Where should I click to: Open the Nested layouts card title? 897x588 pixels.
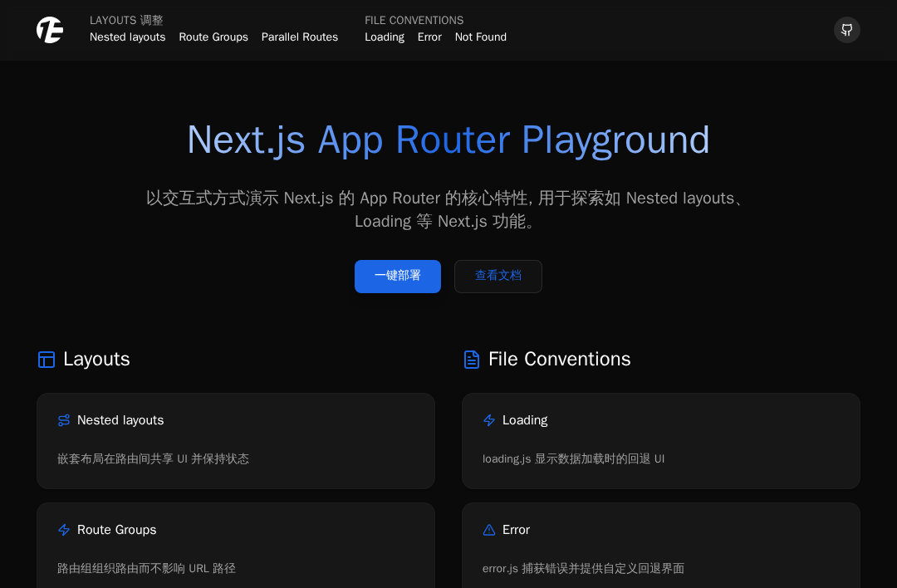click(x=120, y=420)
